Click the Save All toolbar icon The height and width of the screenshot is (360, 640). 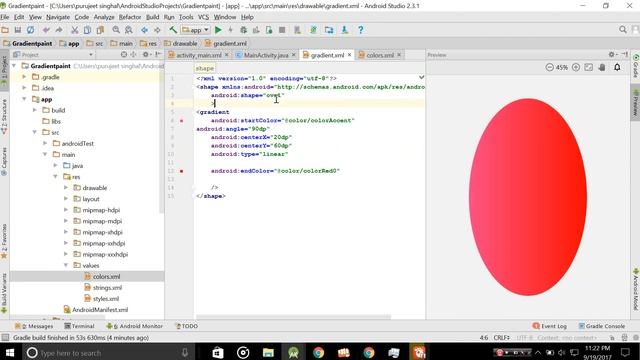tap(18, 30)
